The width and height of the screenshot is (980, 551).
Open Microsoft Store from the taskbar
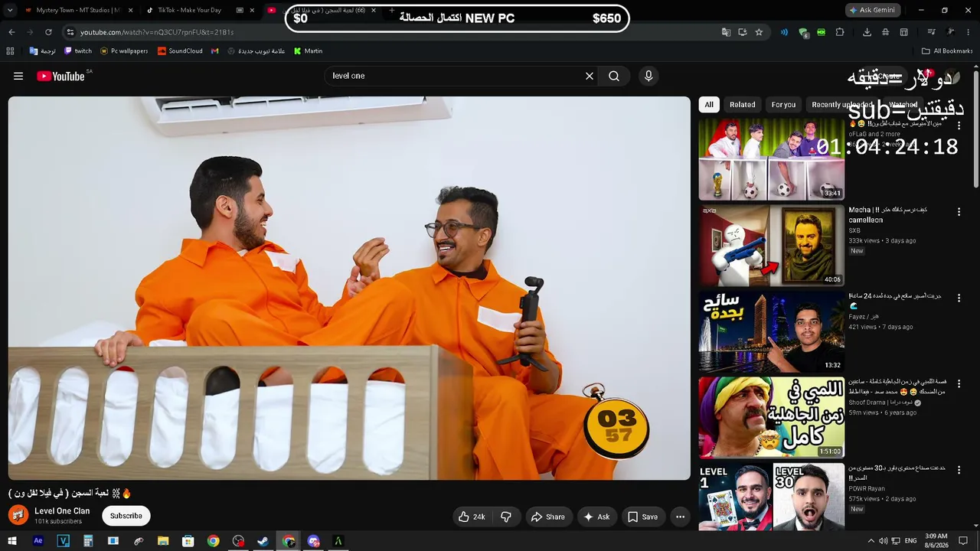188,541
